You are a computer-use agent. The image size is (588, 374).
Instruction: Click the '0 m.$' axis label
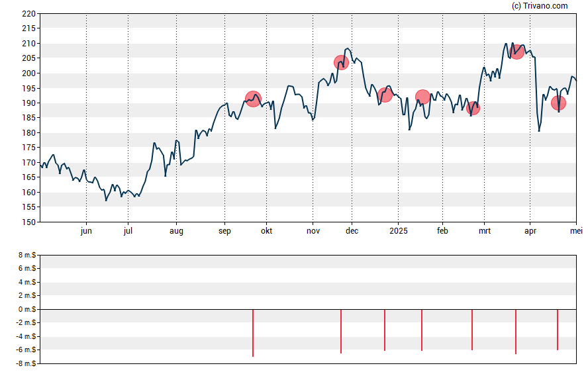27,309
